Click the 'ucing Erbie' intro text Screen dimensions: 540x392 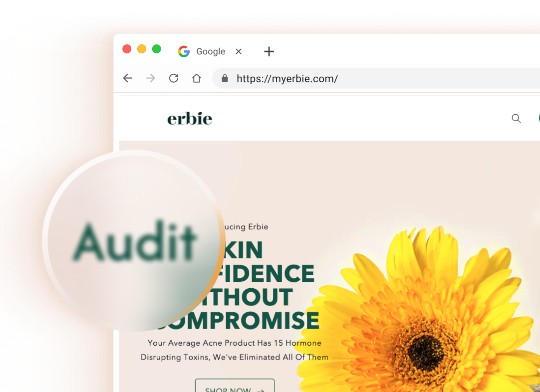246,227
